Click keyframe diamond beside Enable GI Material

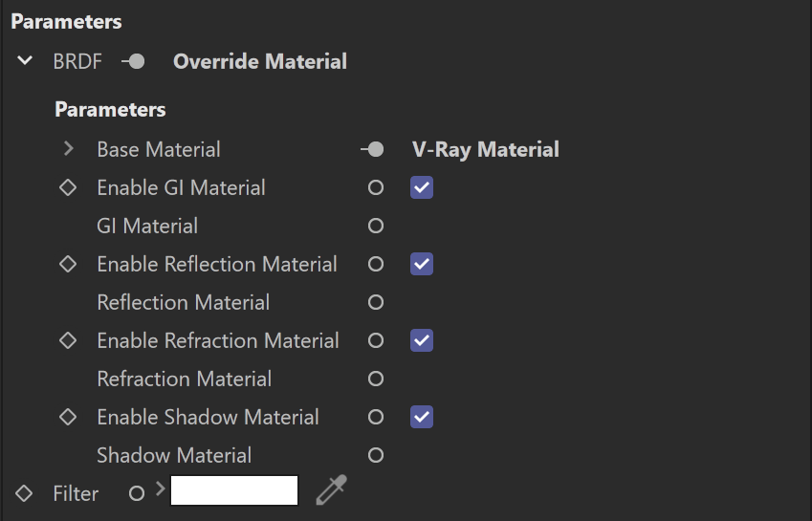[68, 187]
